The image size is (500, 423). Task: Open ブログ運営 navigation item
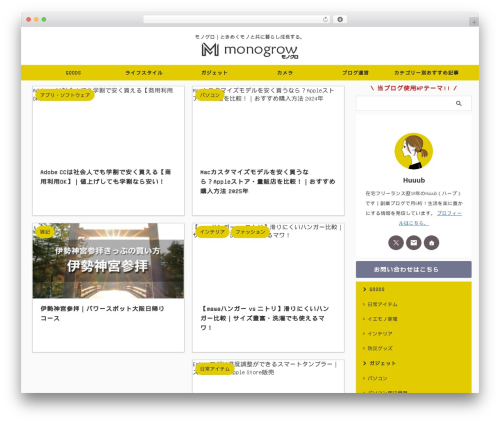pos(355,73)
